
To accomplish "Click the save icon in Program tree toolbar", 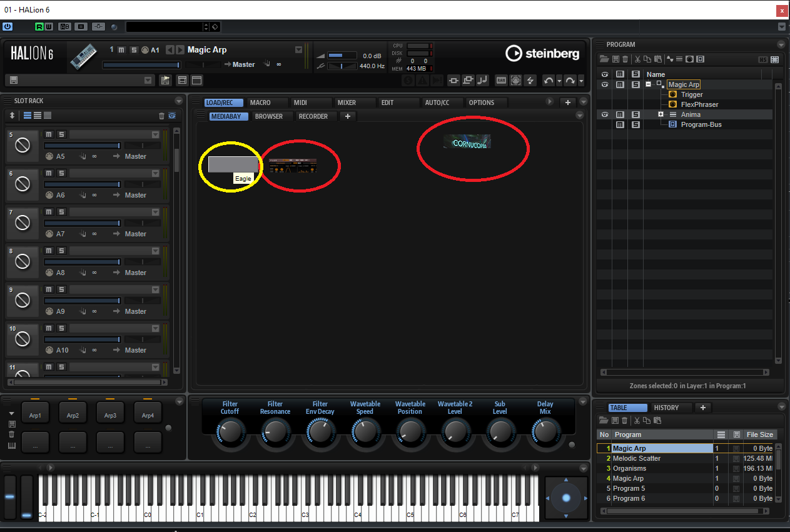I will click(615, 59).
